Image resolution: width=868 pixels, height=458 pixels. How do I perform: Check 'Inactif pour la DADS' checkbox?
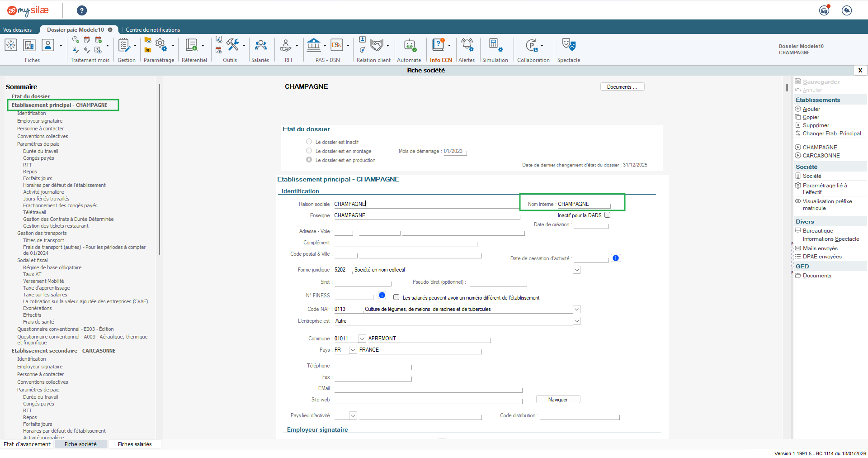(x=608, y=215)
